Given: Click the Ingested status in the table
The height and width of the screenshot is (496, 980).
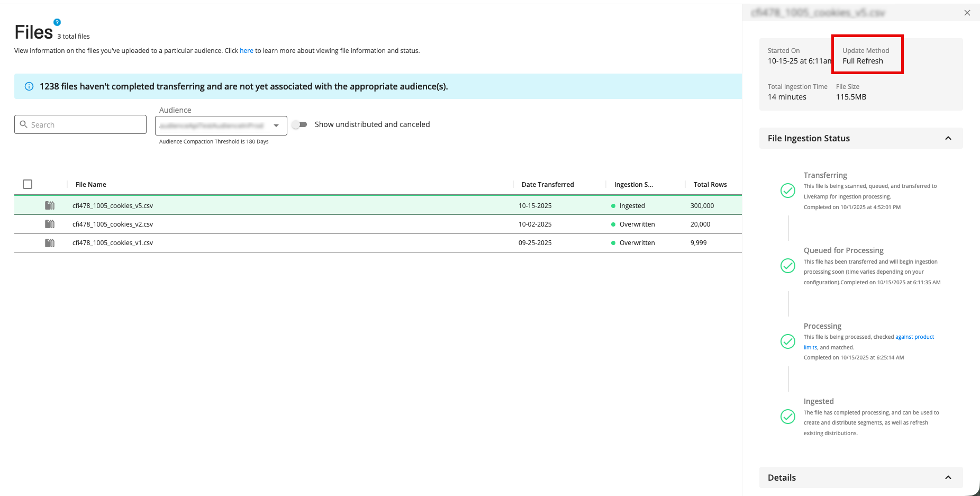Looking at the screenshot, I should [632, 205].
